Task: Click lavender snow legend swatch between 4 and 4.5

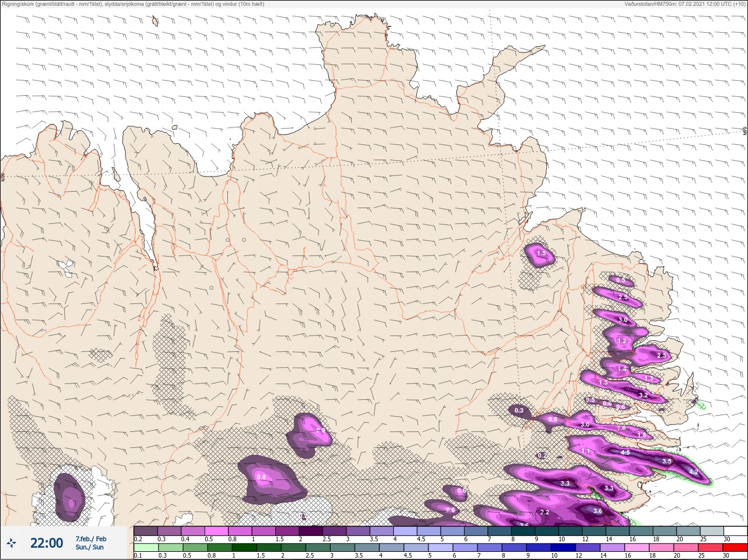Action: tap(406, 531)
